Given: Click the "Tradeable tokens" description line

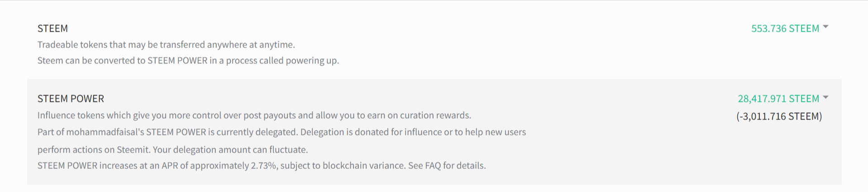Looking at the screenshot, I should (166, 45).
